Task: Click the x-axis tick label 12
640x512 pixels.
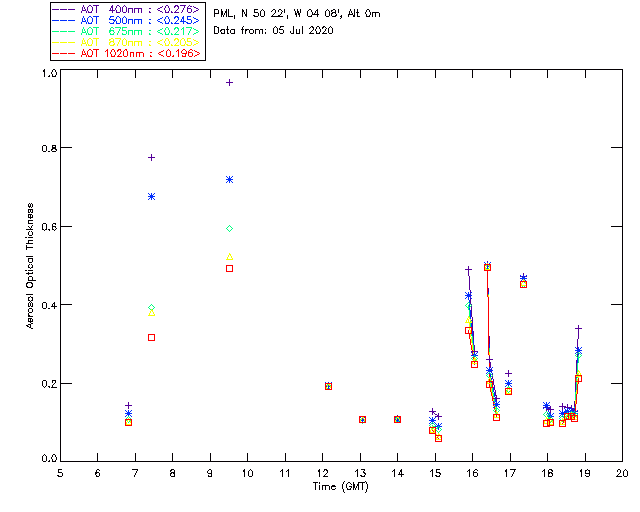Action: (x=322, y=473)
